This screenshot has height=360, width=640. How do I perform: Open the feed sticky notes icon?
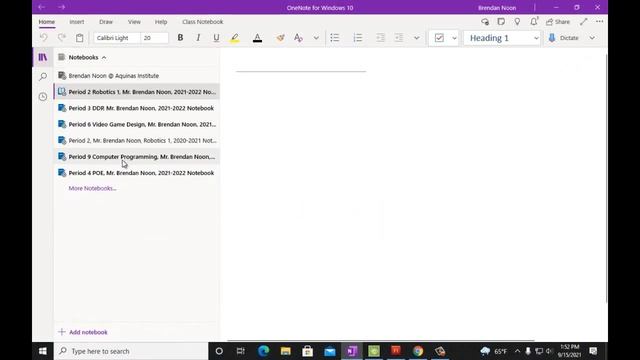(501, 22)
